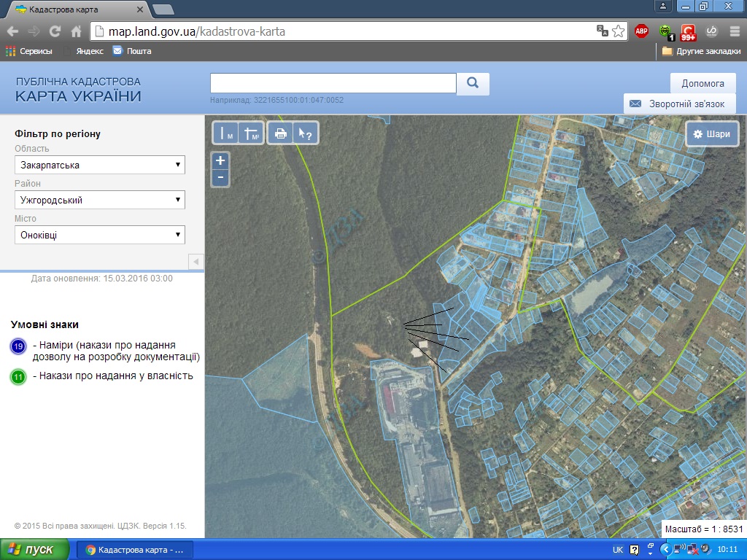Viewport: 747px width, 560px height.
Task: Click the print map icon
Action: pos(280,133)
